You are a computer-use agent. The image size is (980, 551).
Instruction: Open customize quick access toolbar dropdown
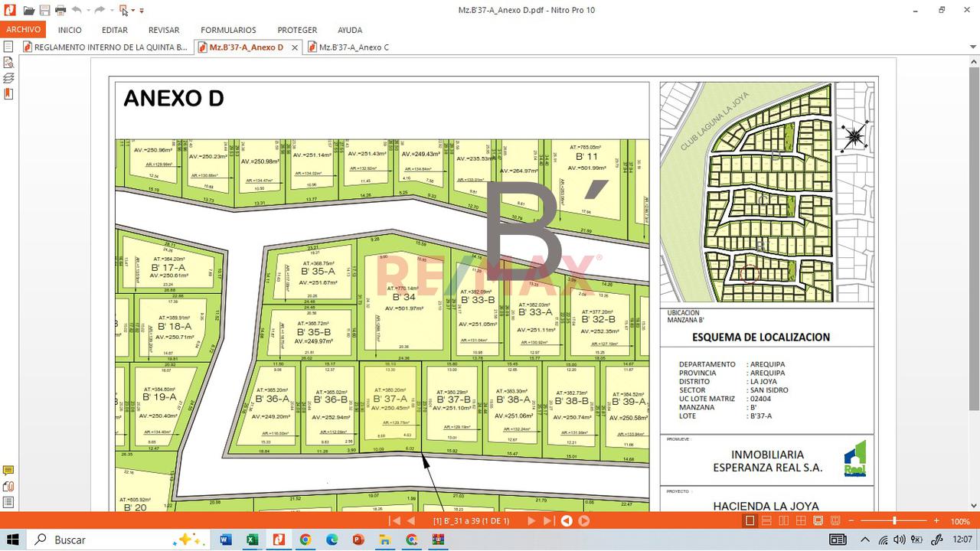(x=142, y=11)
